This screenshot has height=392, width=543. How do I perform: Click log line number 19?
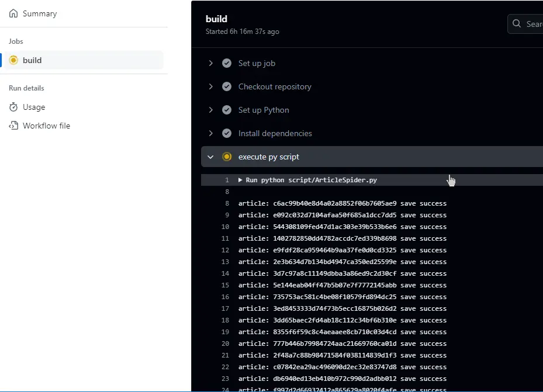(x=226, y=332)
